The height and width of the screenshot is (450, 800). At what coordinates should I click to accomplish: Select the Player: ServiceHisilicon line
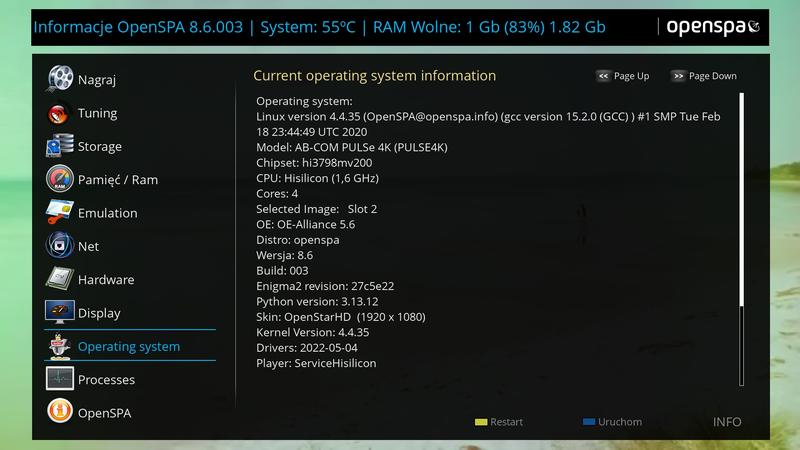click(x=316, y=363)
